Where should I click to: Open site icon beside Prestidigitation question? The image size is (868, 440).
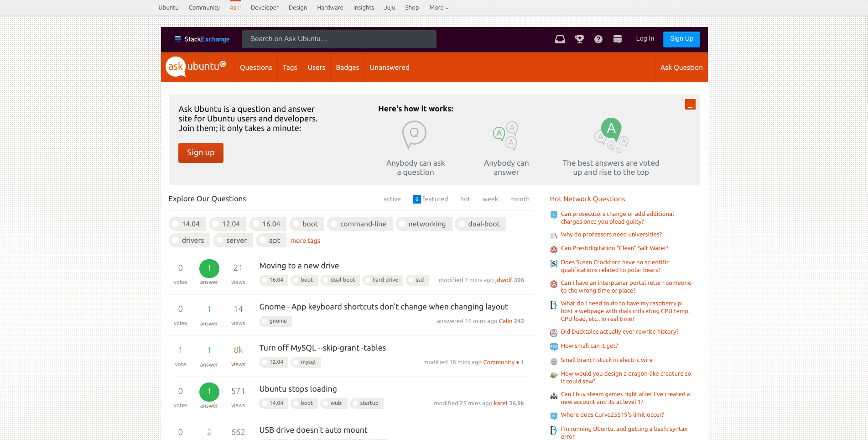[x=554, y=249]
